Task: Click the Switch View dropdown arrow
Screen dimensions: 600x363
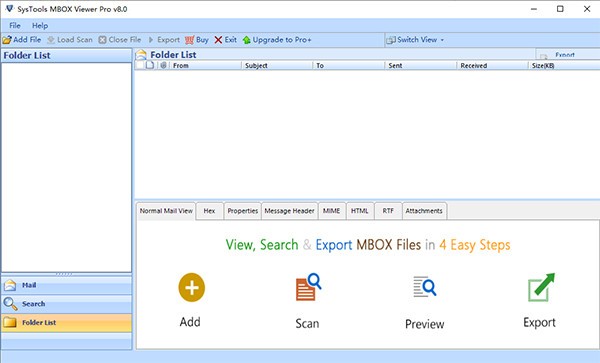Action: [x=442, y=40]
